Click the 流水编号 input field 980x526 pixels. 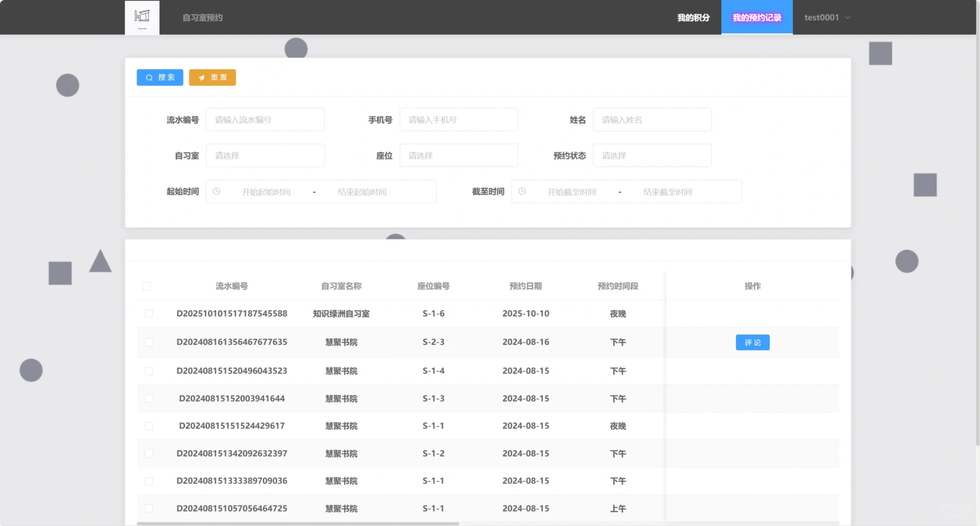click(x=265, y=119)
